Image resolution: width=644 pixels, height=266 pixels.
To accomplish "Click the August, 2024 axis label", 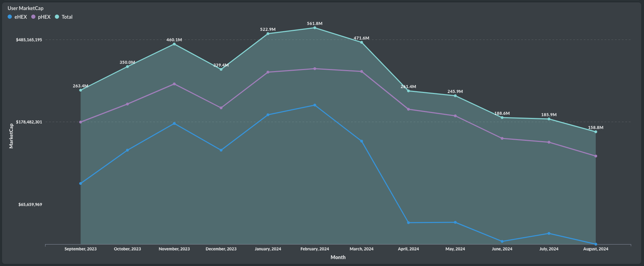I will (x=596, y=249).
